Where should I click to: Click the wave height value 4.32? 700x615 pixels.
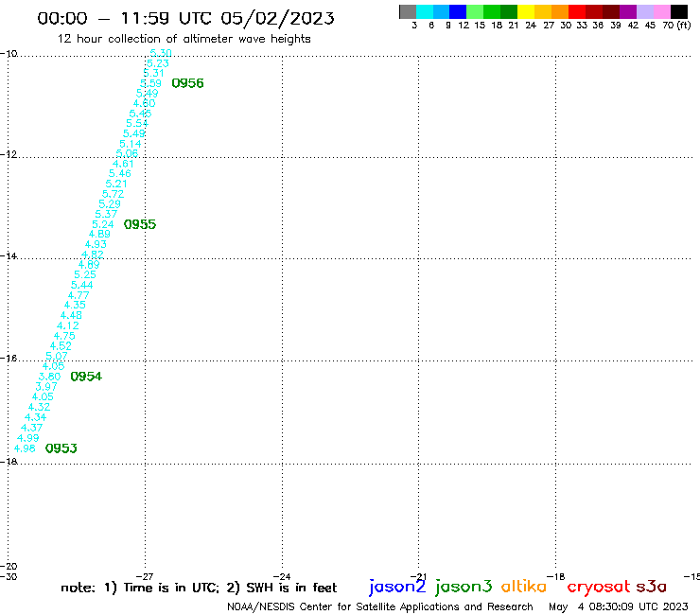tap(39, 407)
